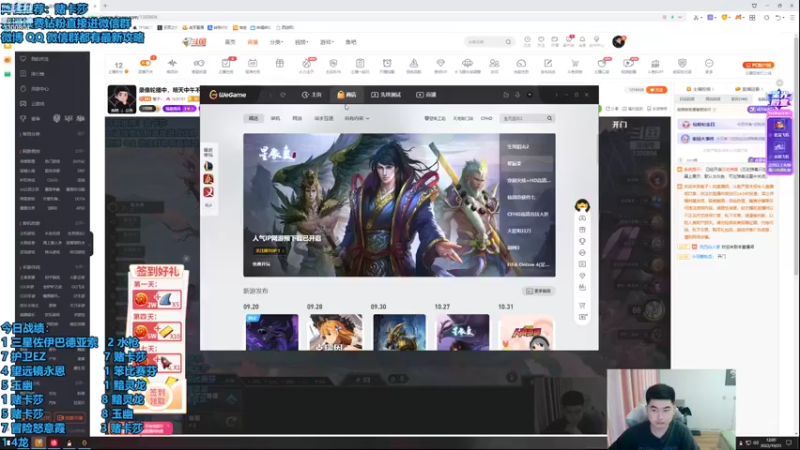Open Douyu 首页 nav item
This screenshot has width=800, height=450.
(x=230, y=42)
